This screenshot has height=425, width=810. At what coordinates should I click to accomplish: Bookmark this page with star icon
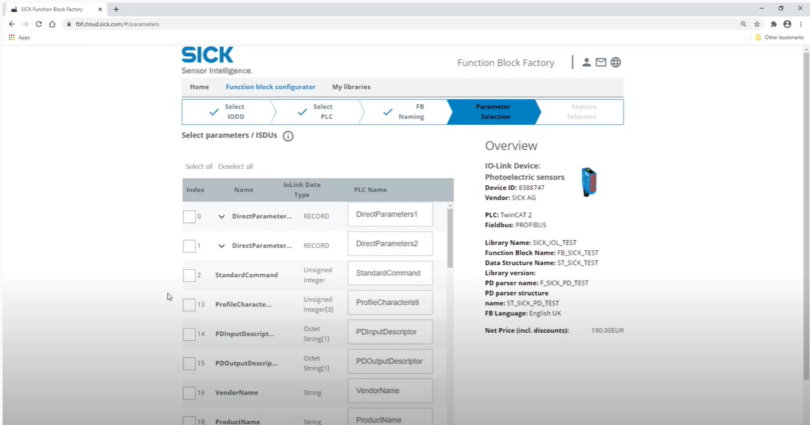pos(757,24)
